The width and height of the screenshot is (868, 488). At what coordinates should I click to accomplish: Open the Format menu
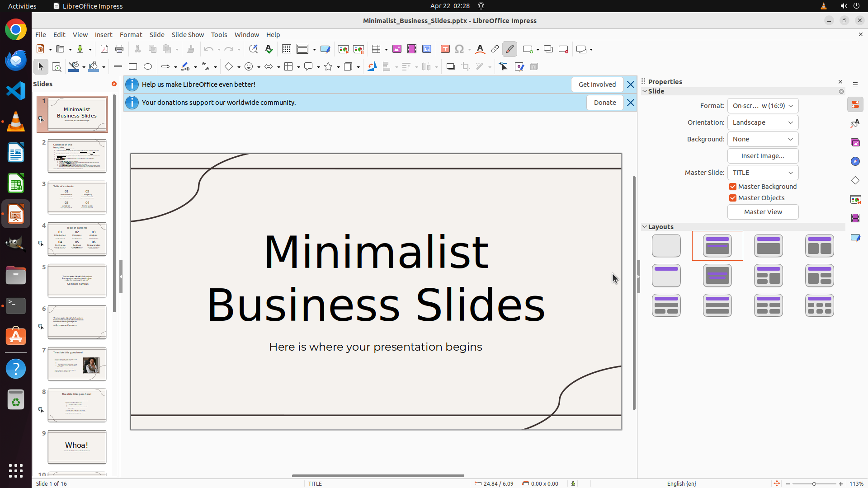point(131,35)
